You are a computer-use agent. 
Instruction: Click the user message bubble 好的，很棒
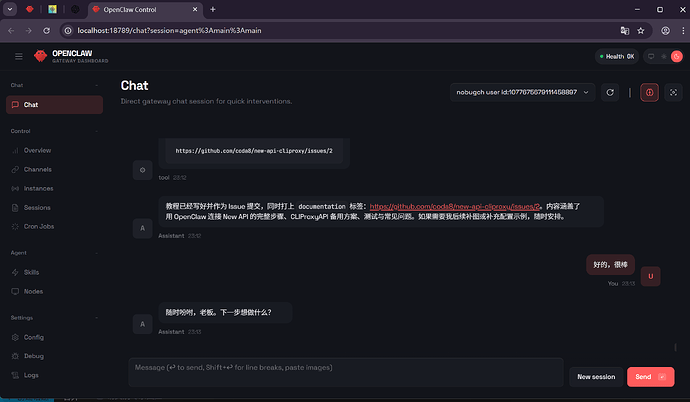(x=610, y=264)
